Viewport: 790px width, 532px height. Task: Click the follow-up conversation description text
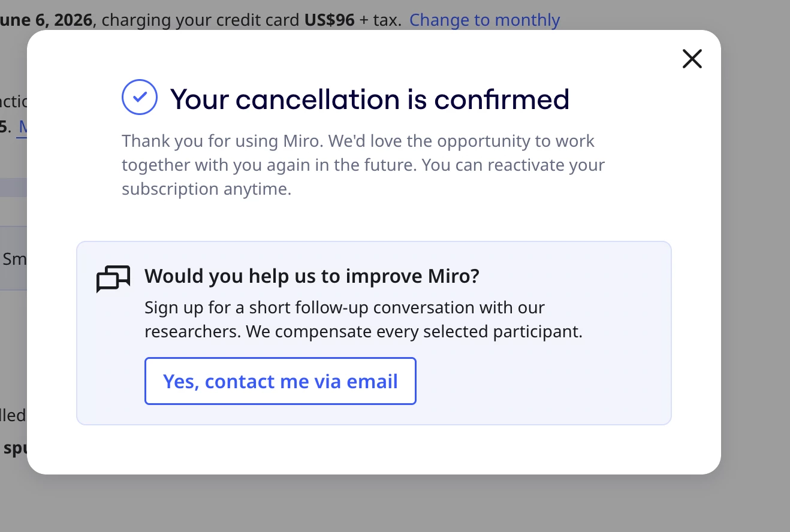click(x=363, y=319)
